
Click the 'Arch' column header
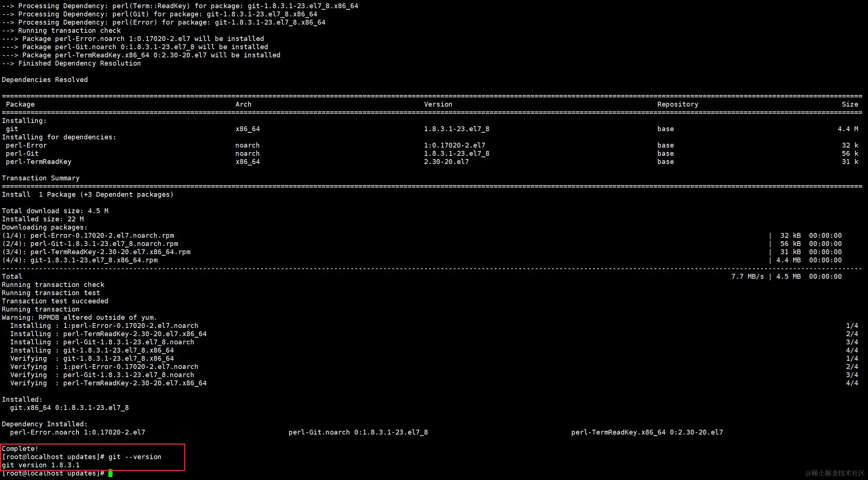(x=243, y=104)
